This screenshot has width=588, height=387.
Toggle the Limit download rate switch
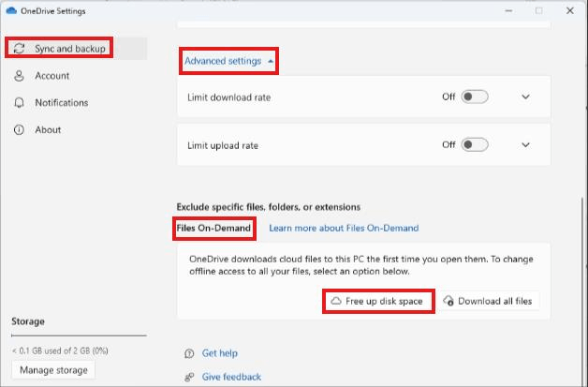pos(475,97)
